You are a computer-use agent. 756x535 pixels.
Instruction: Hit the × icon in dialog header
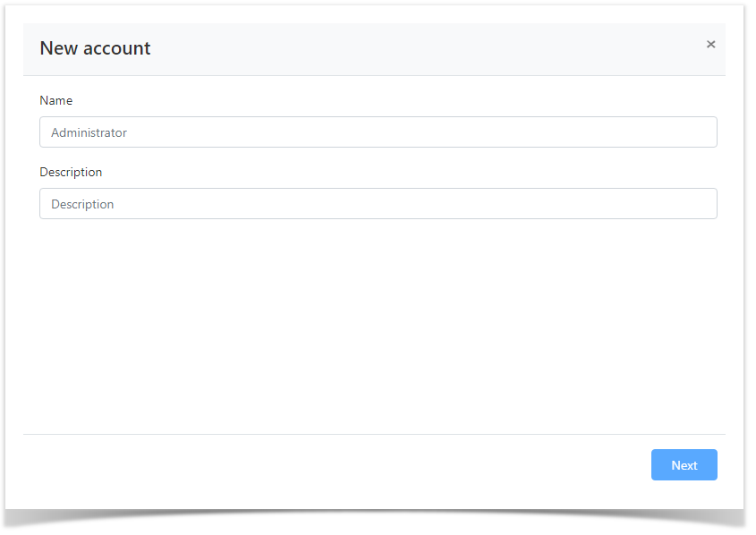(710, 45)
